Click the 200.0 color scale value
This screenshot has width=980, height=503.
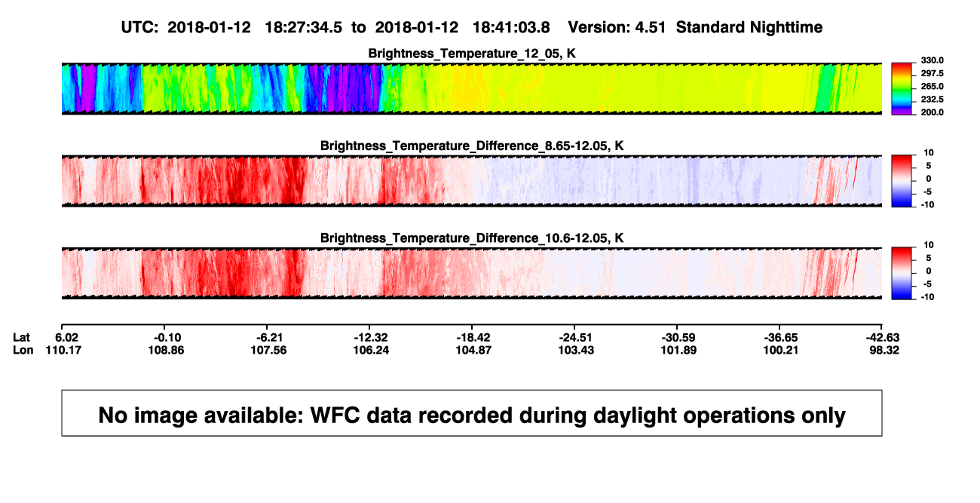[x=933, y=112]
